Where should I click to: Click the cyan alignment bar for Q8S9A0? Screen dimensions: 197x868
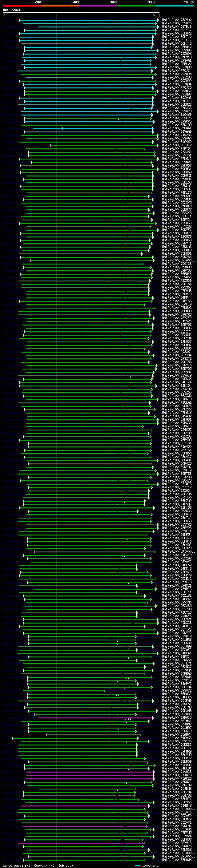[x=89, y=20]
